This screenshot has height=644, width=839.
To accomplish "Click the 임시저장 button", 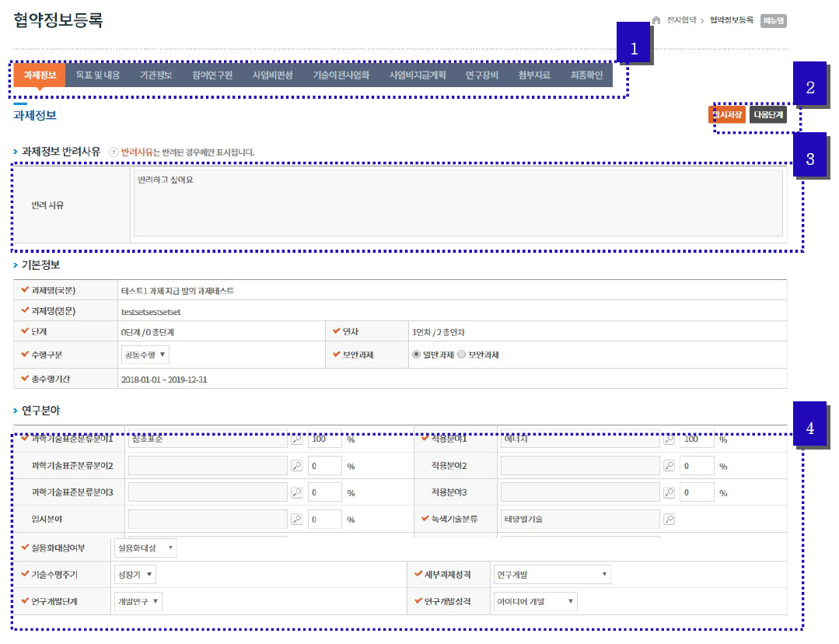I will tap(727, 114).
